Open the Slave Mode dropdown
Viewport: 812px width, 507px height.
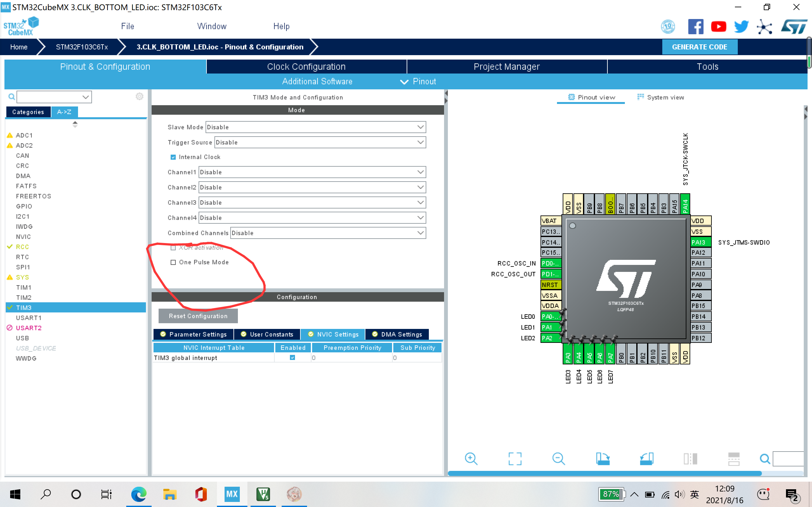(x=420, y=127)
